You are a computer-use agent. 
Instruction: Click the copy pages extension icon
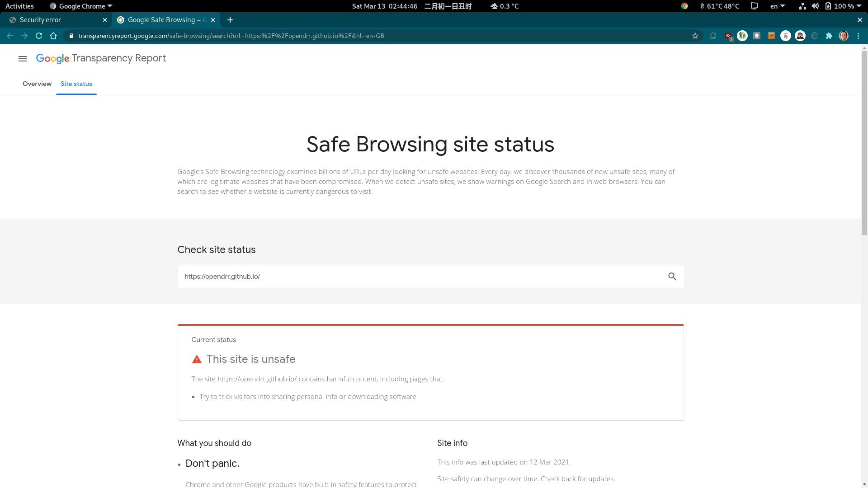[713, 36]
